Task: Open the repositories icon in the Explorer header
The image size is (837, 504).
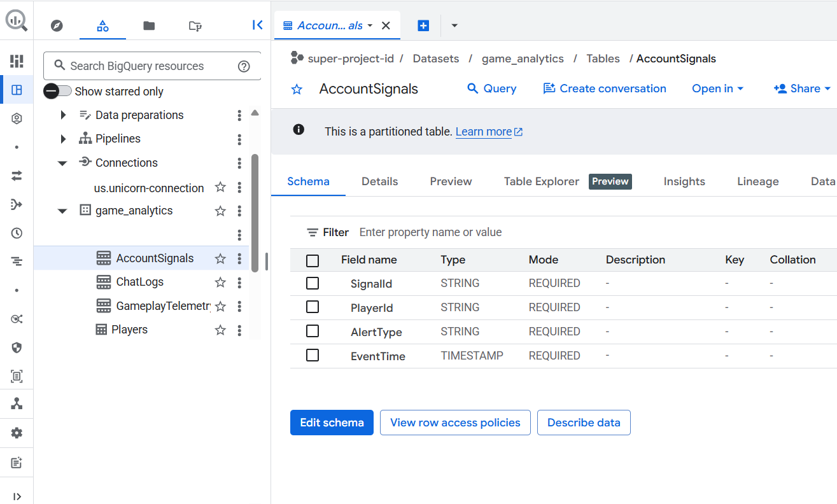Action: 195,25
